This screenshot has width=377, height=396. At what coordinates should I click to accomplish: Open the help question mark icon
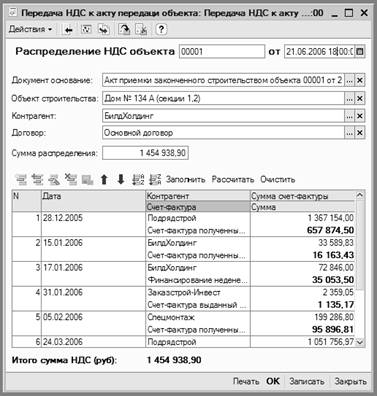pos(161,30)
